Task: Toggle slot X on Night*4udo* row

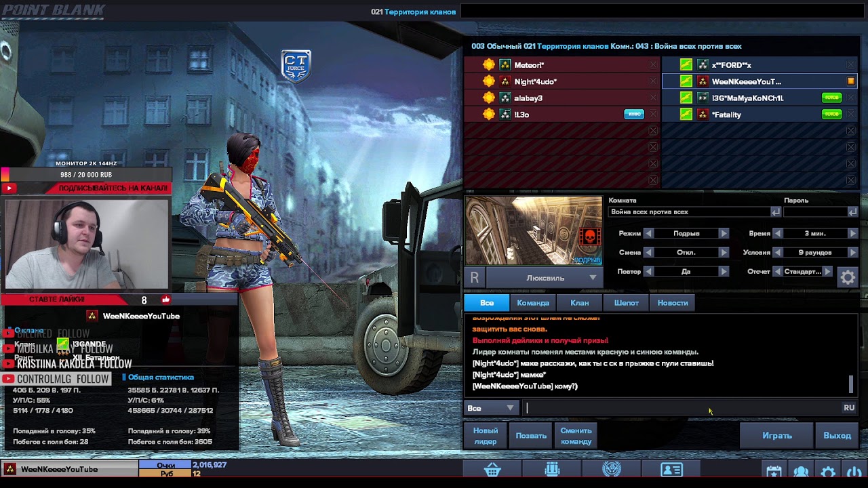Action: point(653,81)
